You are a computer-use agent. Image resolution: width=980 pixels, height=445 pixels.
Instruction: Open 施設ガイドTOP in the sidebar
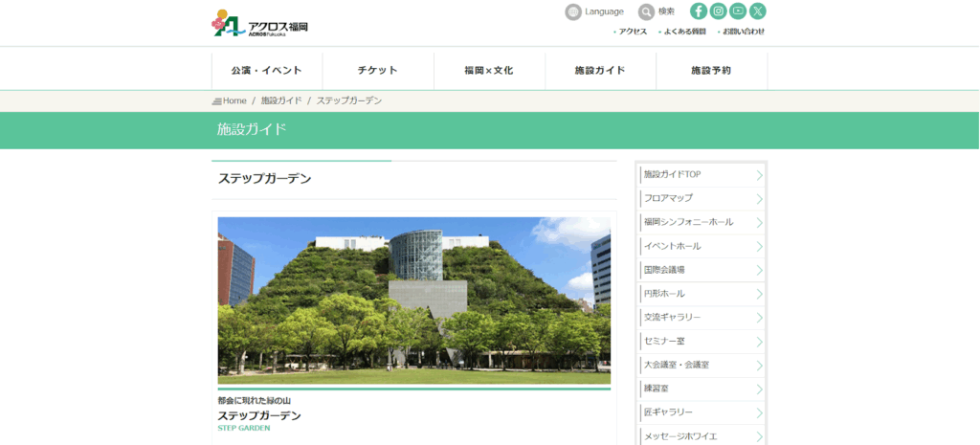click(x=673, y=174)
